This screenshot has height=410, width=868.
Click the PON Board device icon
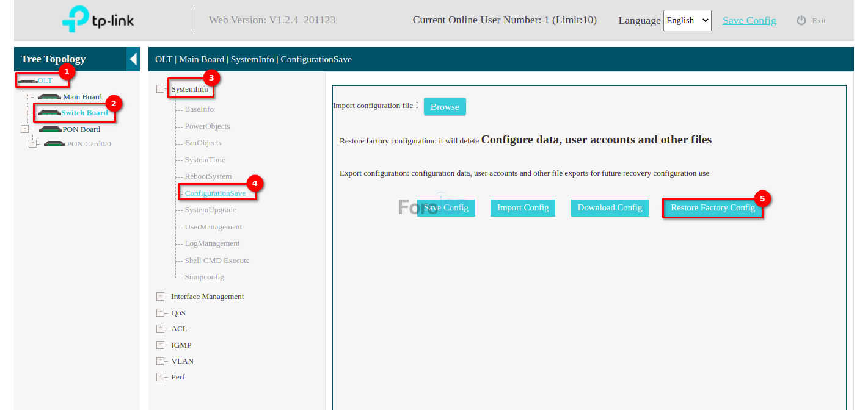tap(50, 129)
